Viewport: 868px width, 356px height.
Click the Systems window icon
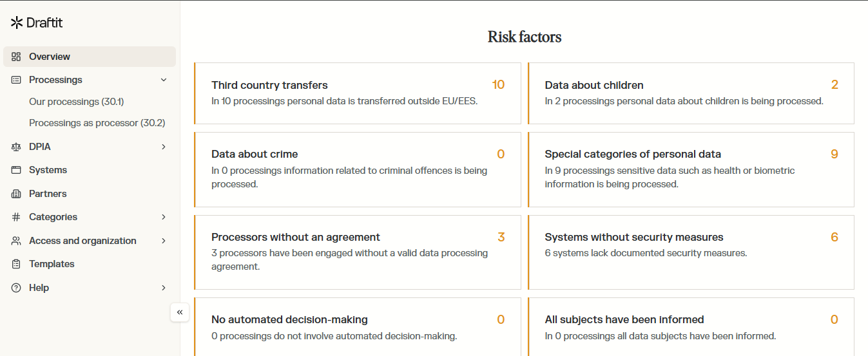tap(16, 170)
